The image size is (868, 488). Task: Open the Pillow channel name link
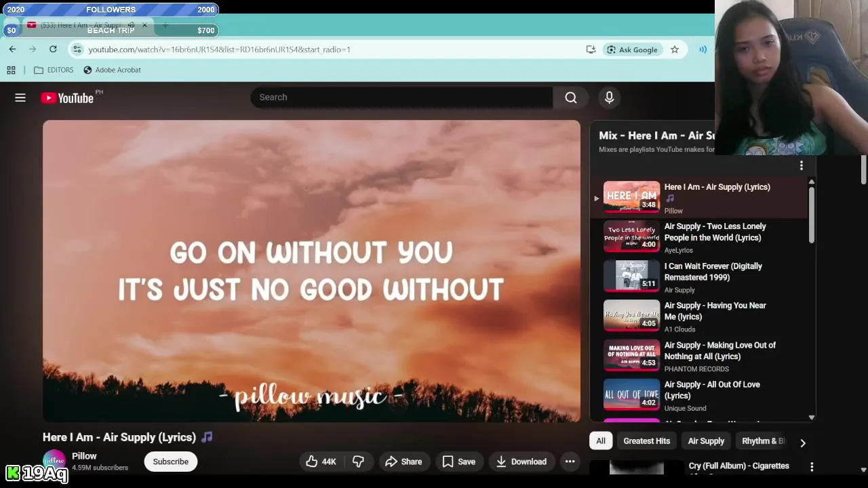[84, 456]
